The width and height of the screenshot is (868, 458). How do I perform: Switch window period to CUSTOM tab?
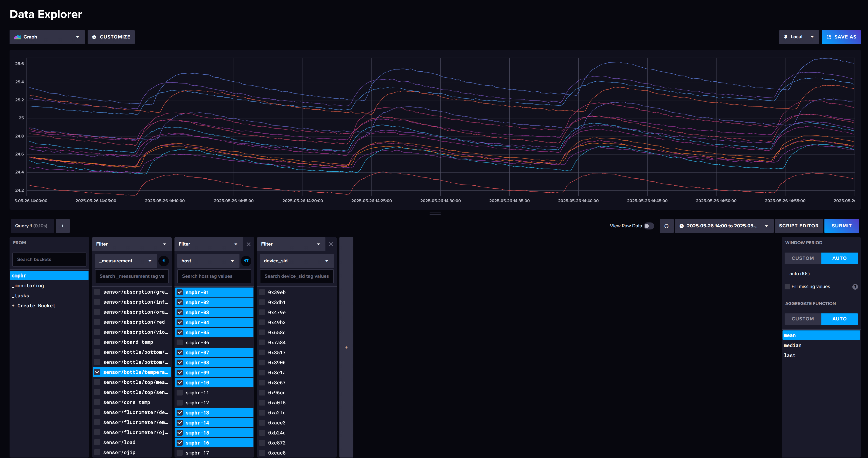tap(802, 258)
